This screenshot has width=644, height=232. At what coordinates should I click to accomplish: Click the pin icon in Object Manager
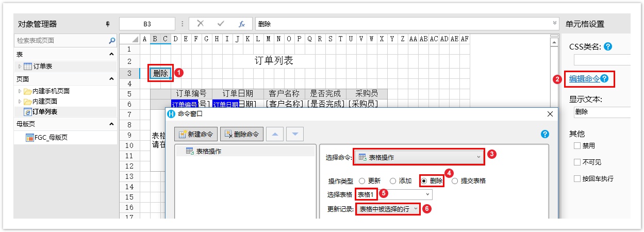(108, 24)
